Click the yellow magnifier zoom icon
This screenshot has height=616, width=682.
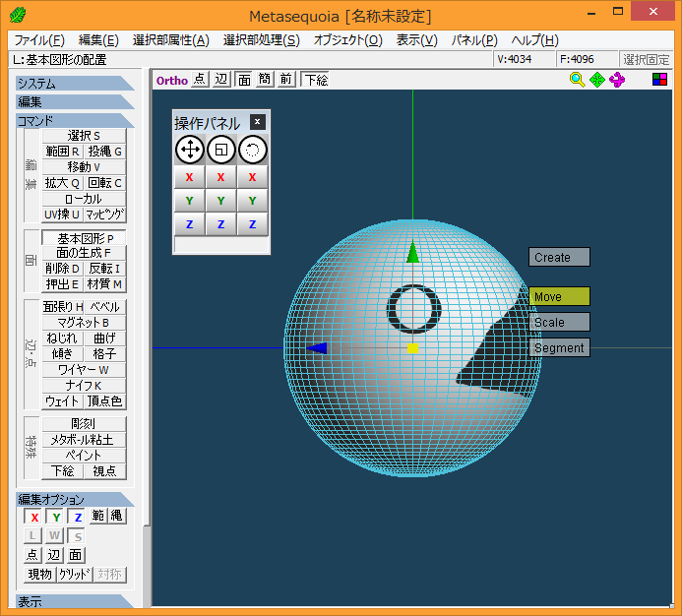coord(577,80)
